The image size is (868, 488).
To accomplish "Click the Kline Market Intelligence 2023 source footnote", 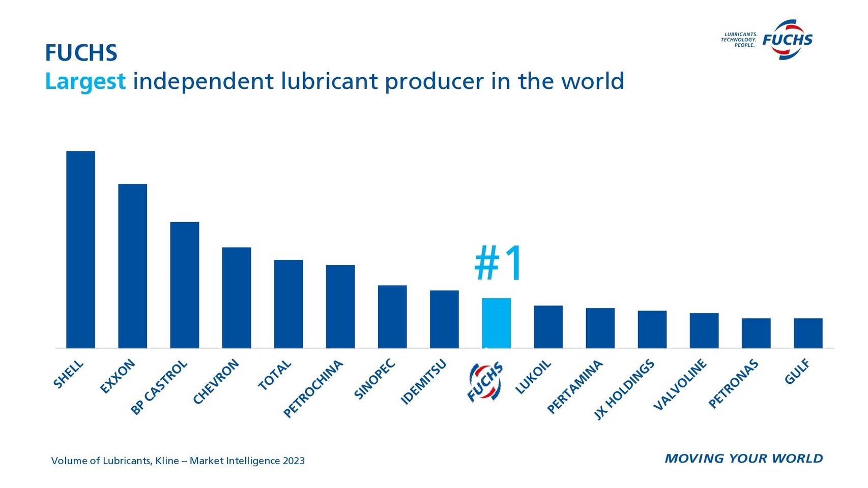I will (x=178, y=461).
